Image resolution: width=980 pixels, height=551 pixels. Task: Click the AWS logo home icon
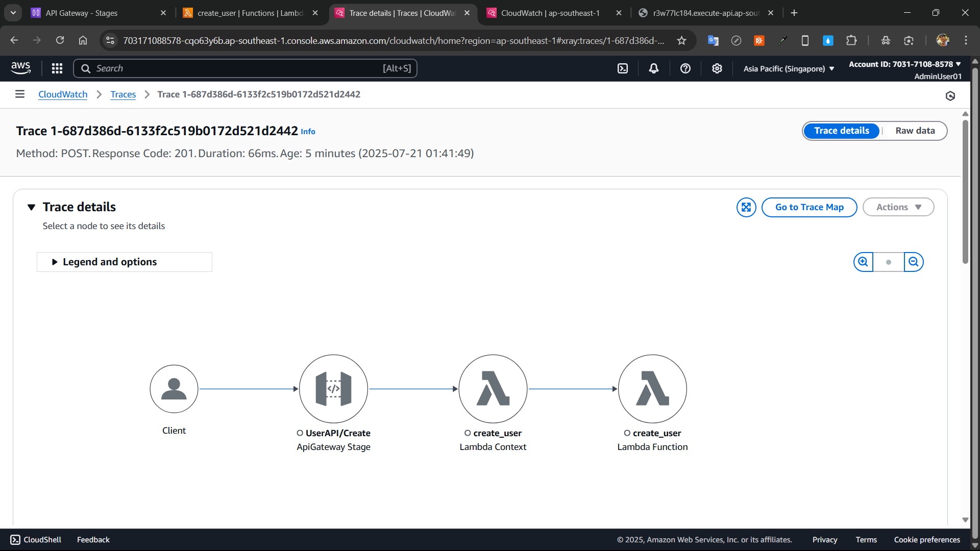(20, 68)
